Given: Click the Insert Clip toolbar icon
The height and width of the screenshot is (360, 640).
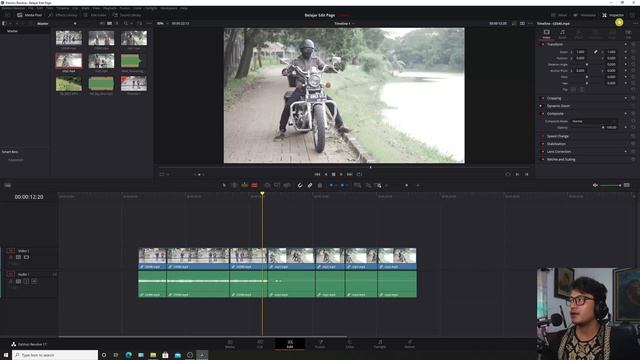Looking at the screenshot, I should coord(267,185).
